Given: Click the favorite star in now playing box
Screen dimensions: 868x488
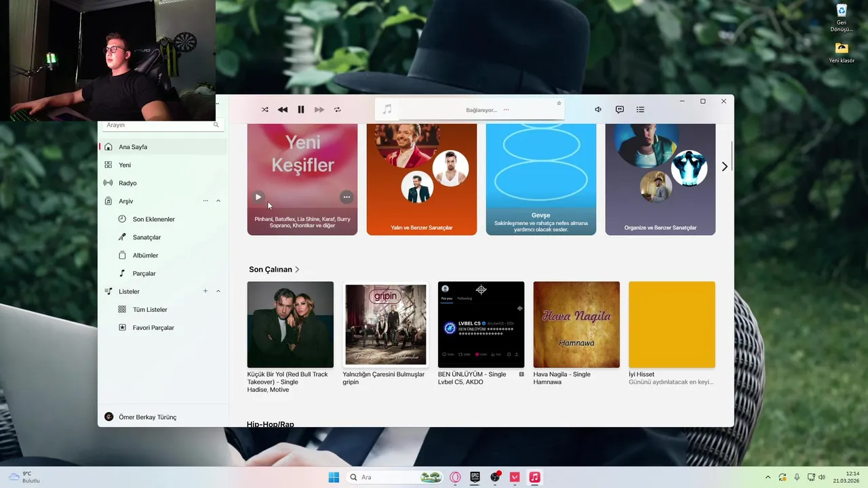Looking at the screenshot, I should [x=559, y=103].
